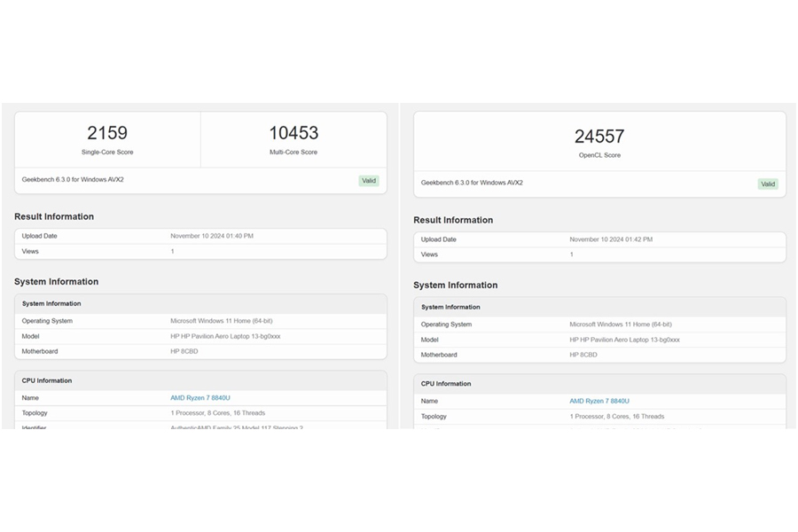Click the Motherboard label on the CPU score page

(x=40, y=352)
